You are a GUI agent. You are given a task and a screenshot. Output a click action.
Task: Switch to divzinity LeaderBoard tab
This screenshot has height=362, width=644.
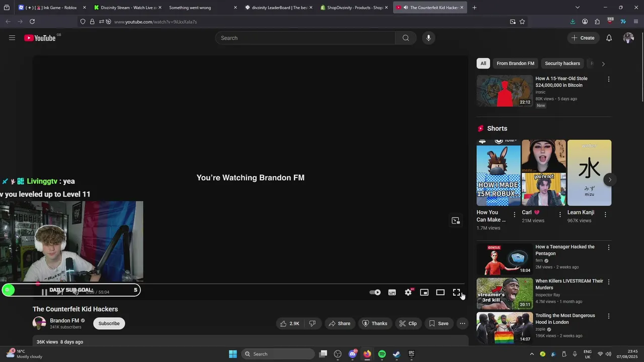279,8
